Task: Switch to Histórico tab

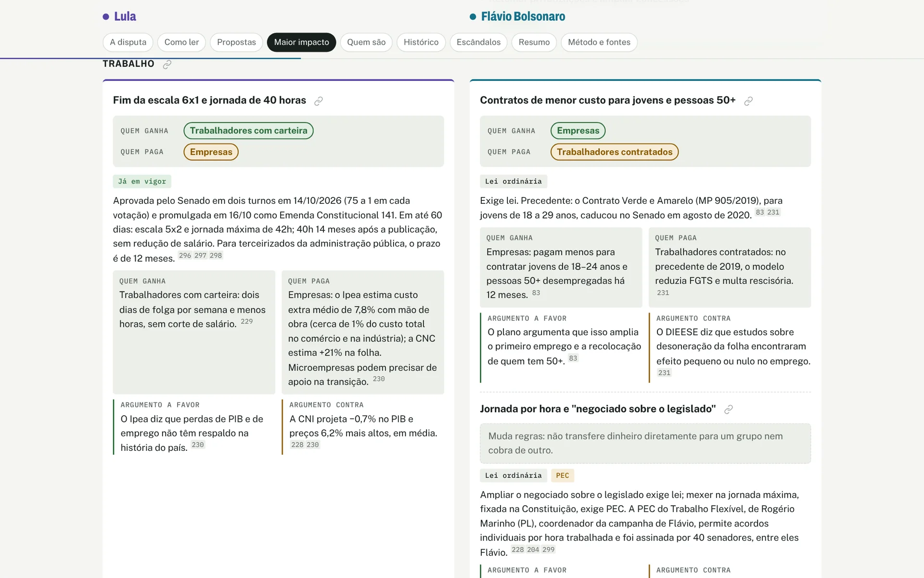Action: coord(421,42)
